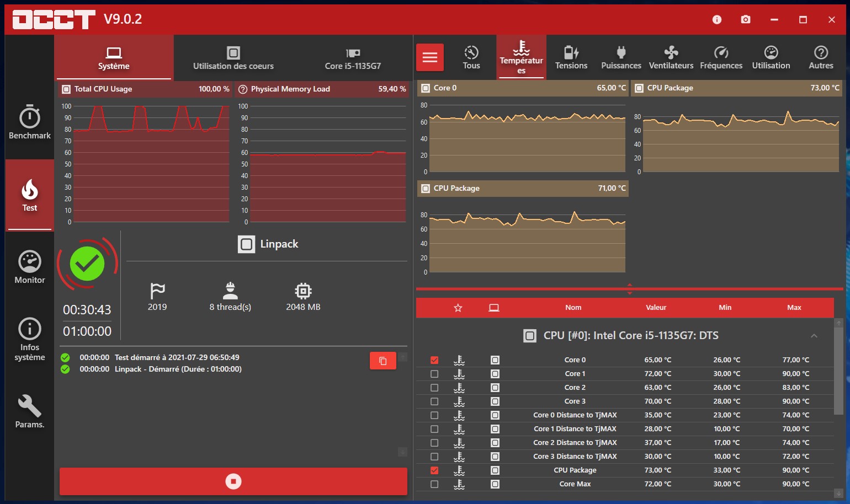Select the Fréquences sensor tab
This screenshot has height=504, width=850.
pyautogui.click(x=721, y=57)
